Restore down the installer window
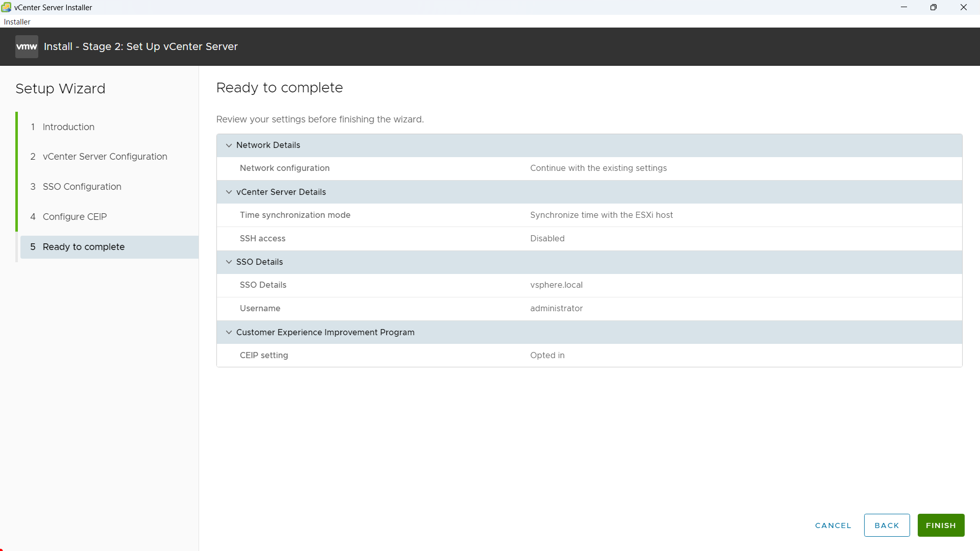980x551 pixels. [x=934, y=7]
